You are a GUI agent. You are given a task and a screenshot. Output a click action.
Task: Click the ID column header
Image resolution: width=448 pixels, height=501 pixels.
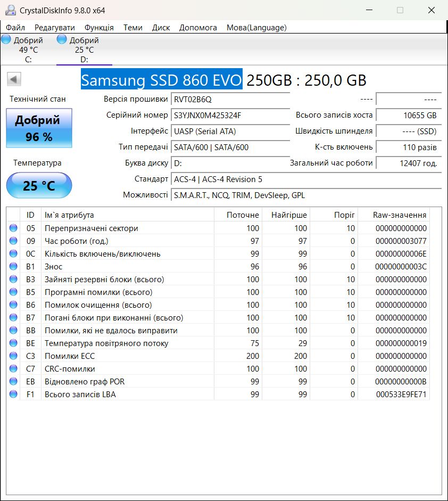31,215
